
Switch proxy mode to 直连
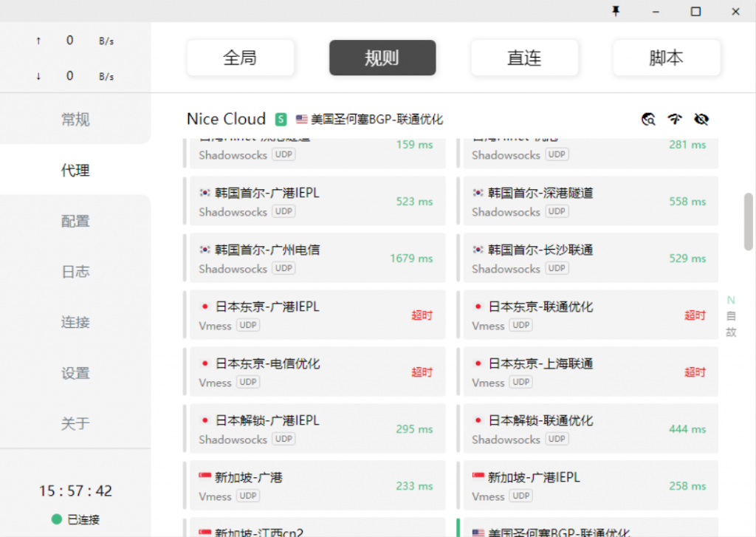(x=524, y=58)
